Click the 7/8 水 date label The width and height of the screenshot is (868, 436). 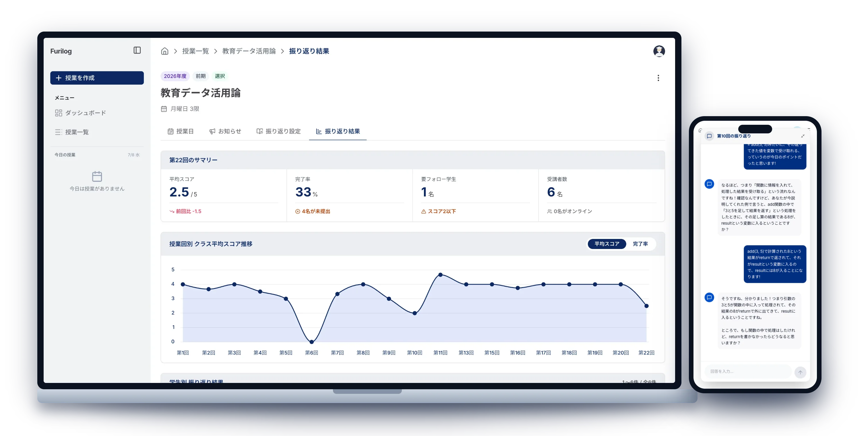(133, 155)
